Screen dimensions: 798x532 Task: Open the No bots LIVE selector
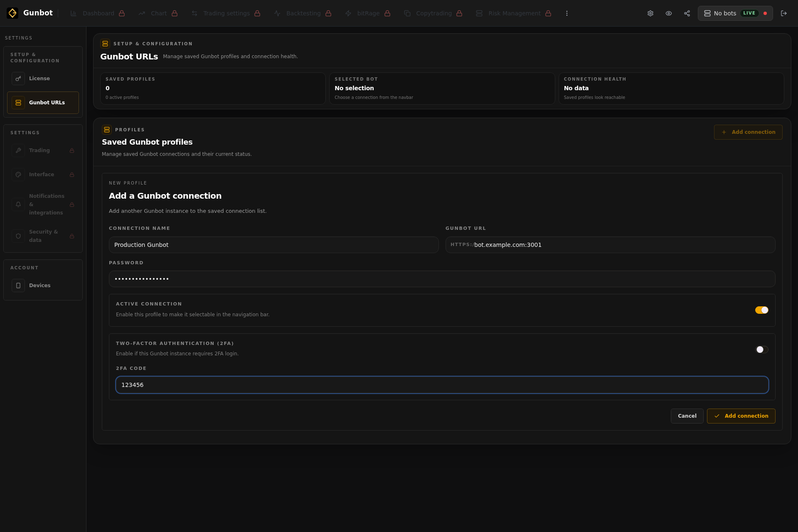click(x=735, y=13)
